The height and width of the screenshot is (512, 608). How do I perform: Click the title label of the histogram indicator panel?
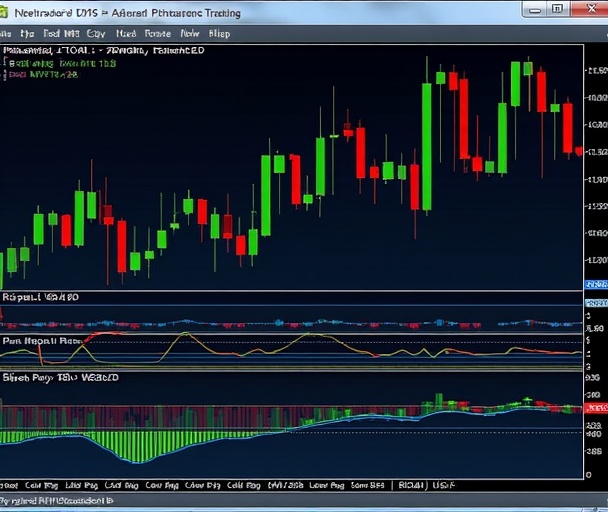[x=60, y=379]
